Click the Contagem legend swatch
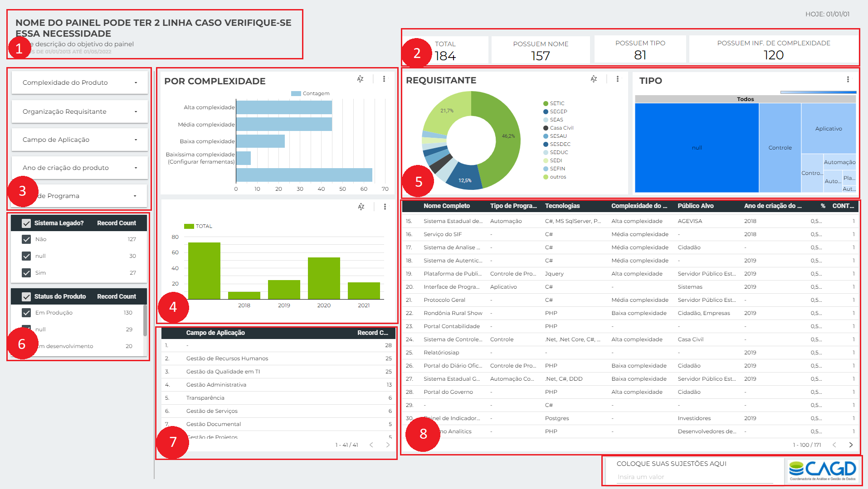 (x=296, y=93)
